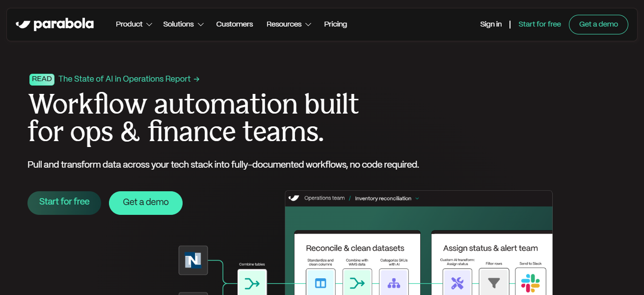
Task: Open the Solutions dropdown menu
Action: tap(183, 24)
